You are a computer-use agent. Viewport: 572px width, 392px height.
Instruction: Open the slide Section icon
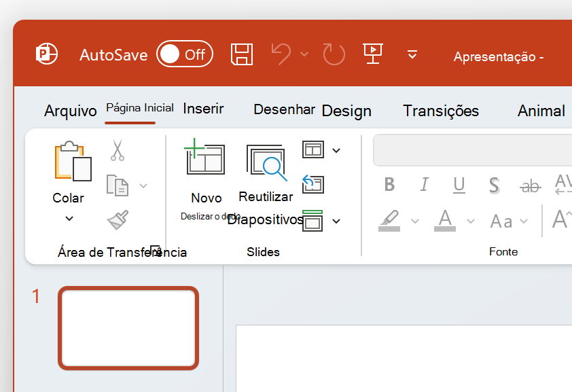(312, 221)
